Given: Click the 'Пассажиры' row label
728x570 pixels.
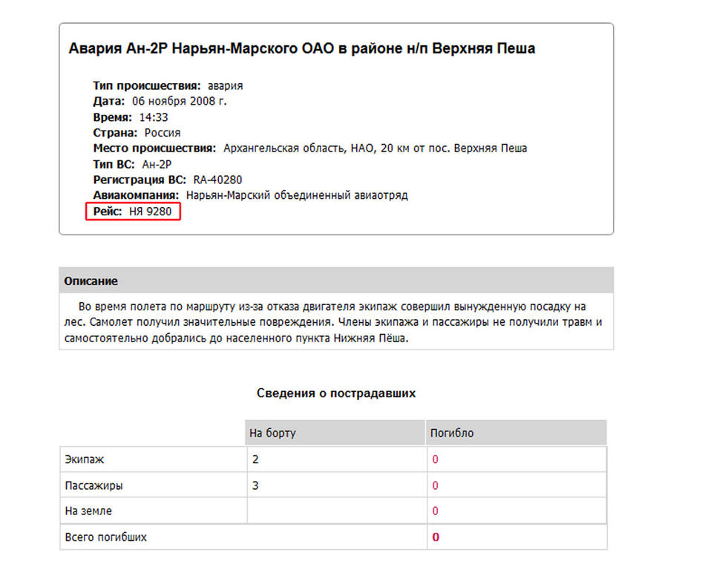Looking at the screenshot, I should [x=94, y=486].
